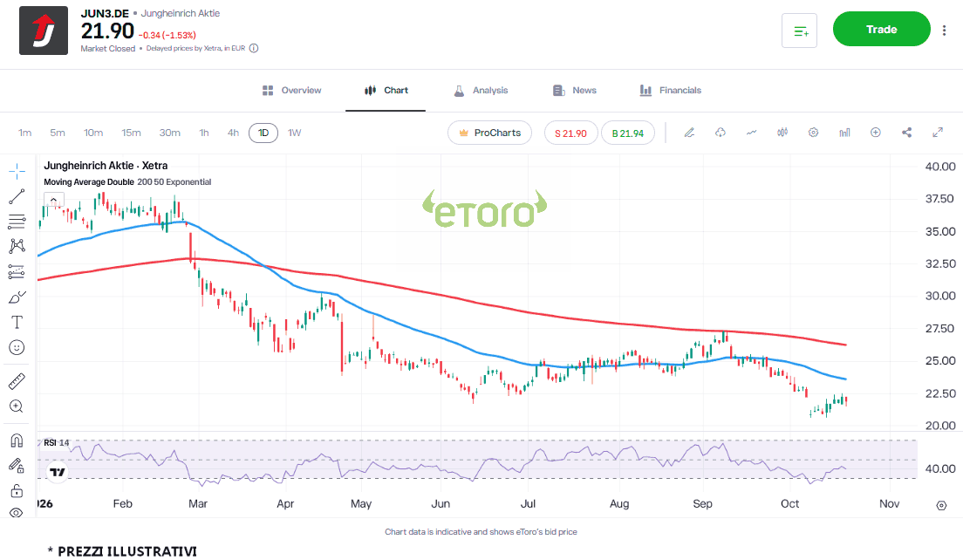The height and width of the screenshot is (560, 963).
Task: Select the 1W timeframe
Action: tap(295, 133)
